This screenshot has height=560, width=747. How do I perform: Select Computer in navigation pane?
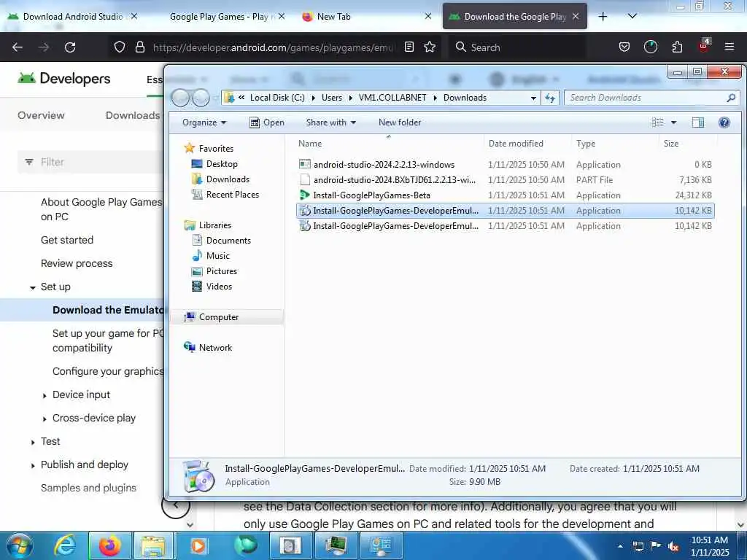click(x=219, y=317)
